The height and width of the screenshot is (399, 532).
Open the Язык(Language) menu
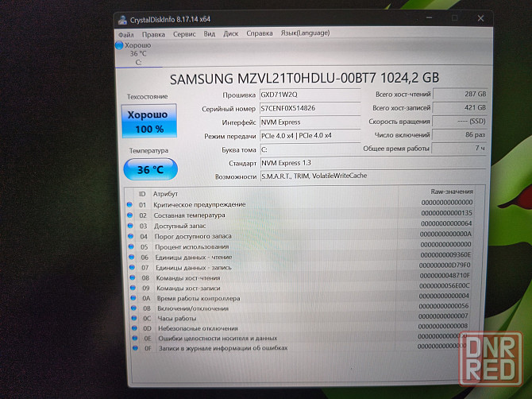[306, 33]
